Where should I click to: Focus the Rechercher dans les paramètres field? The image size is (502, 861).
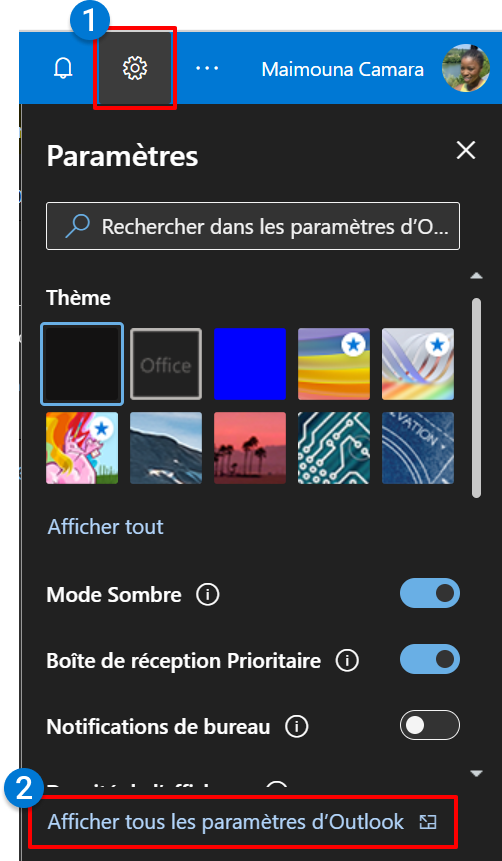pos(253,226)
